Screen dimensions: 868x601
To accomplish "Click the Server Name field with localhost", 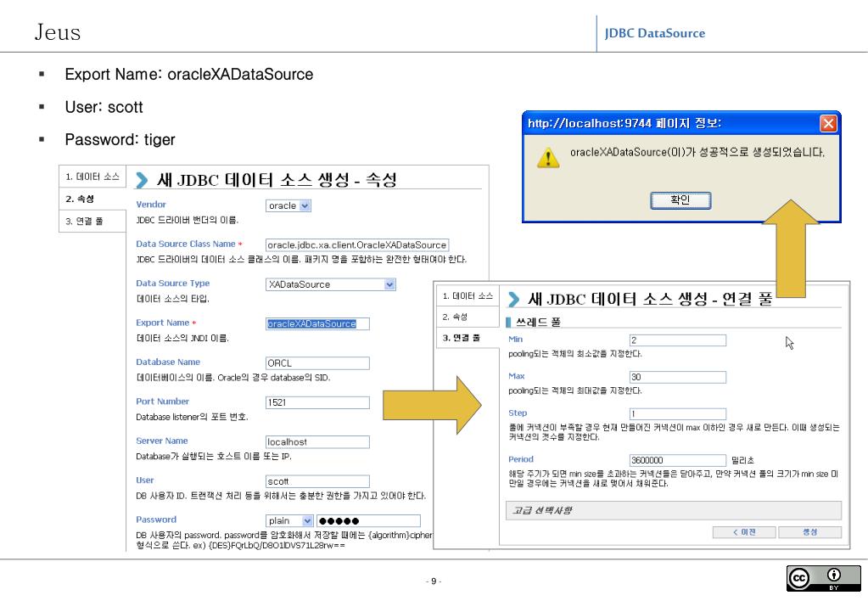I will 317,441.
